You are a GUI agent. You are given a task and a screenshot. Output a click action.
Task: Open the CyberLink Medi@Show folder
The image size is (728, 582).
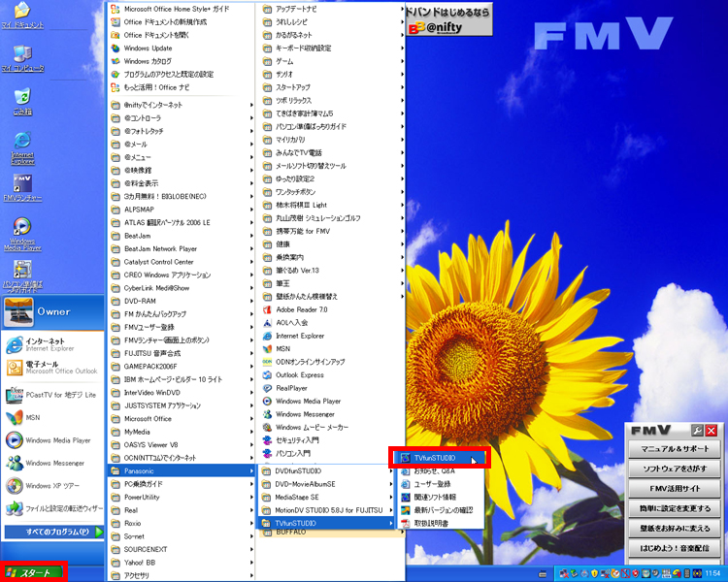click(x=182, y=288)
